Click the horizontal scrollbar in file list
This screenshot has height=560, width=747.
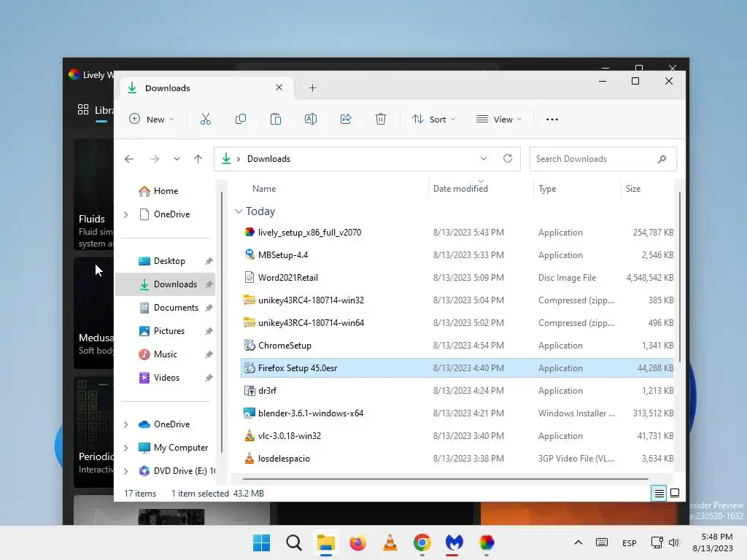[446, 479]
